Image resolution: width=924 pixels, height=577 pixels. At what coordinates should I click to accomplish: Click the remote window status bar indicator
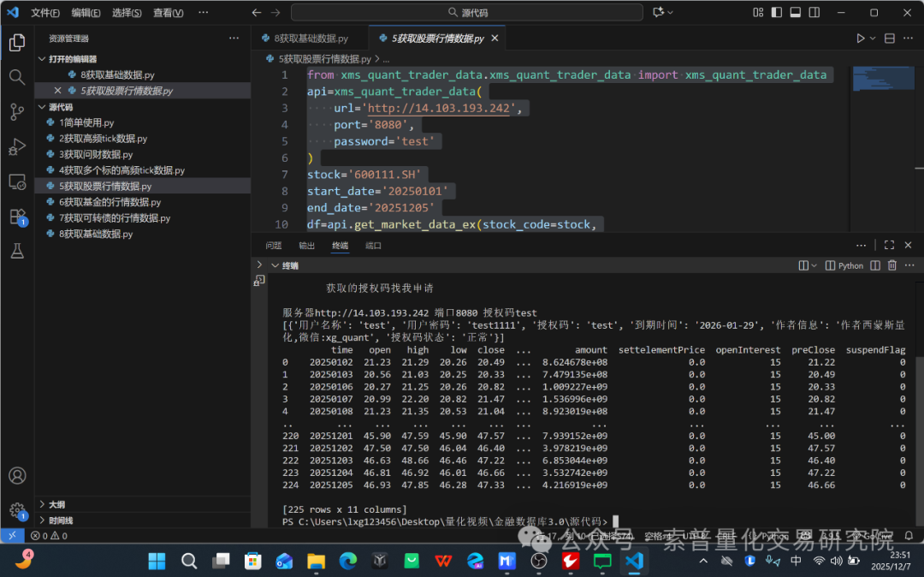[x=12, y=536]
